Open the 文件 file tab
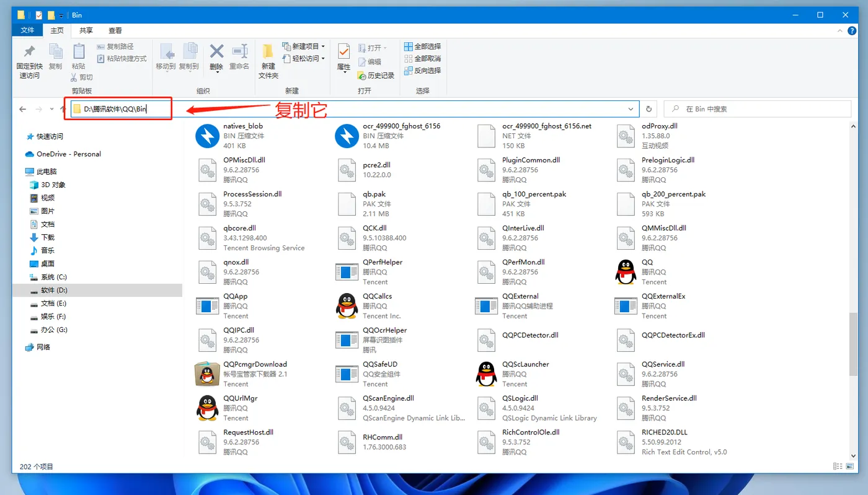The height and width of the screenshot is (495, 868). 28,30
